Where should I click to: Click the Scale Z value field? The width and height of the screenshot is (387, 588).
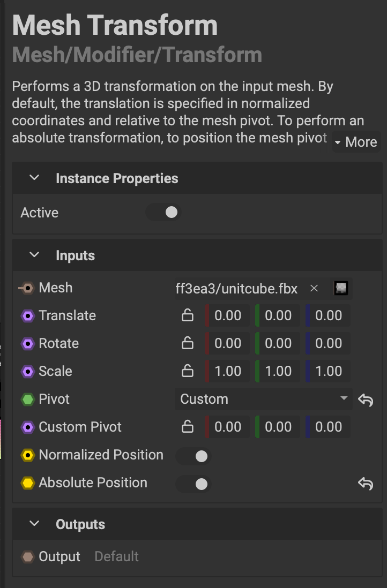click(x=329, y=372)
